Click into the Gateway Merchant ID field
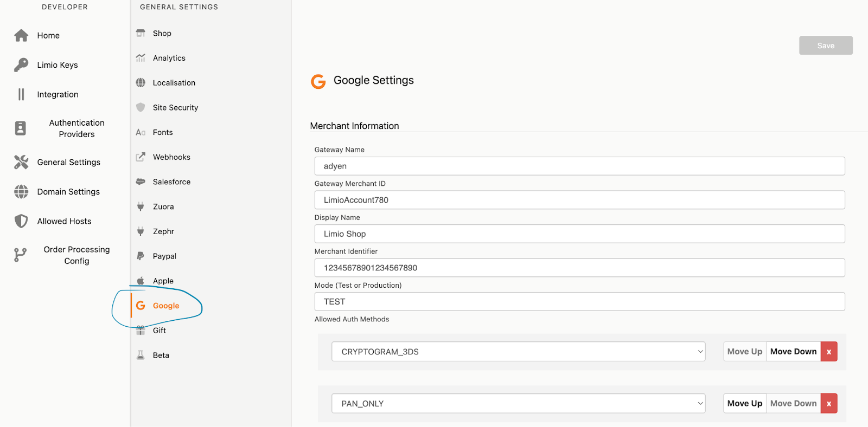868x427 pixels. coord(579,200)
